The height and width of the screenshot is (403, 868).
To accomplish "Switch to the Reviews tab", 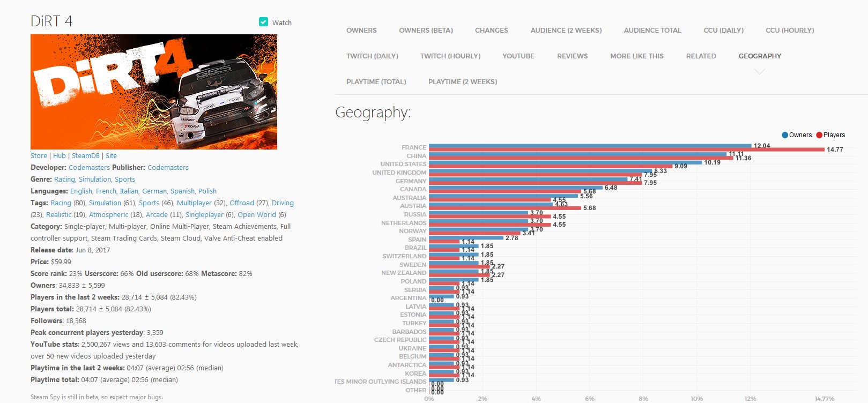I will [572, 56].
